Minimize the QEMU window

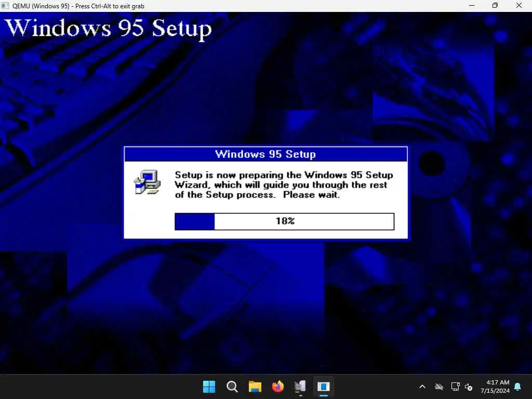click(471, 6)
